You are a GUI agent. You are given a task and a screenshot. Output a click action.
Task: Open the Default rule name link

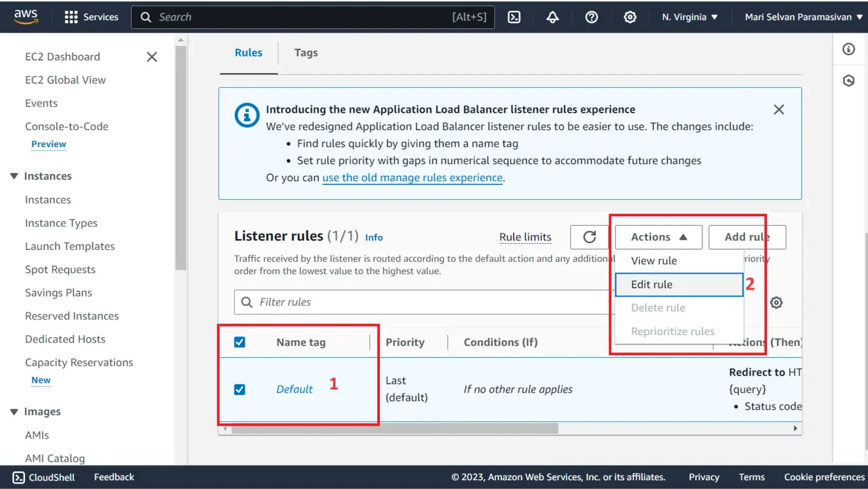coord(295,389)
